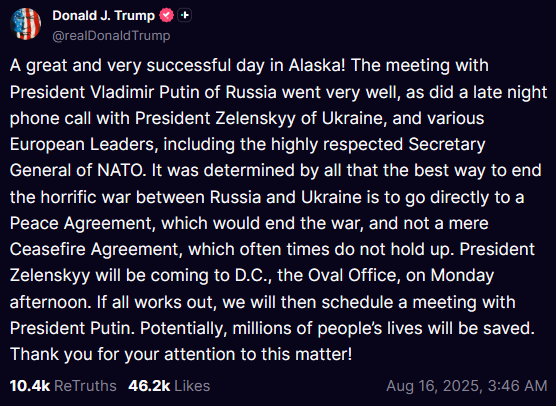Click the plus badge beside the name

(184, 16)
